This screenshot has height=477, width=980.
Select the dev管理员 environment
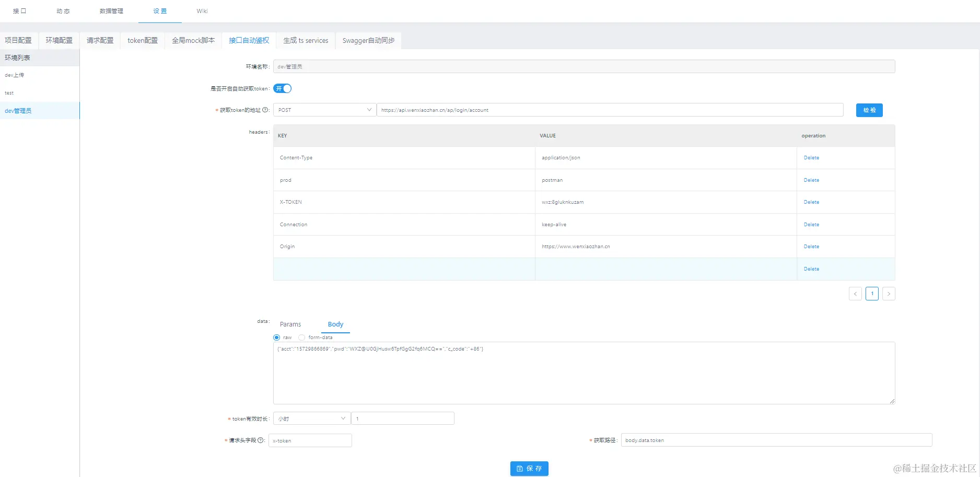(40, 111)
